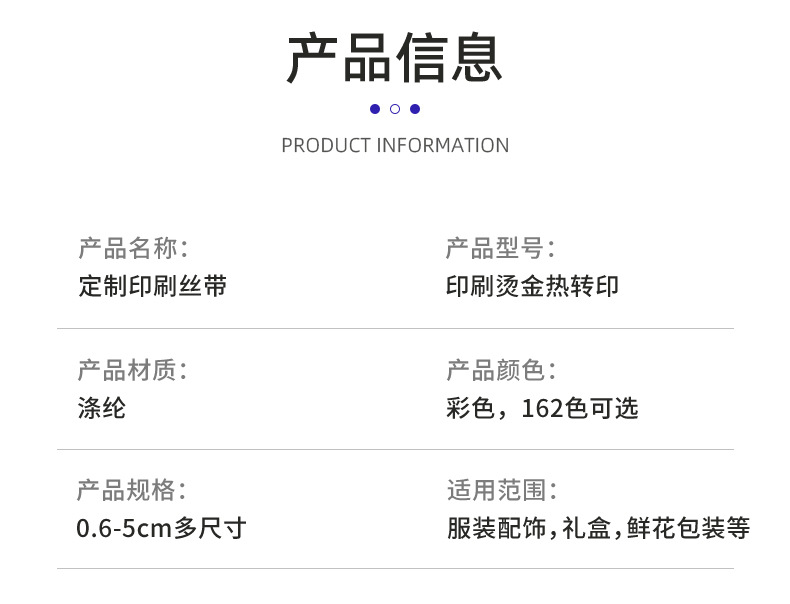Click the 服装配饰,礼盒,鲜花包装等 usage text
This screenshot has width=790, height=604.
coord(598,527)
